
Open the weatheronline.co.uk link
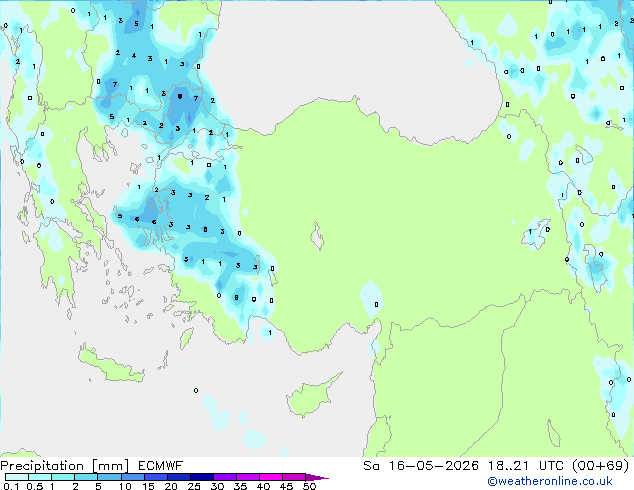pos(550,481)
